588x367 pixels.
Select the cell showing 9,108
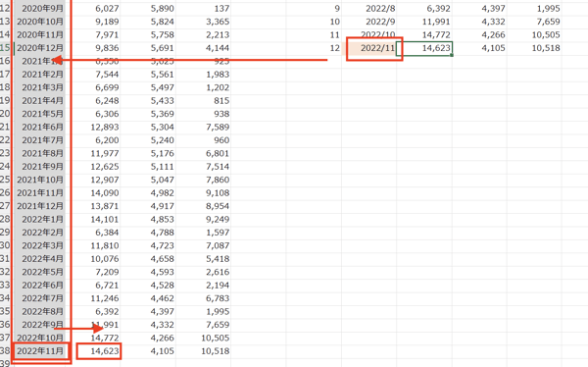203,192
